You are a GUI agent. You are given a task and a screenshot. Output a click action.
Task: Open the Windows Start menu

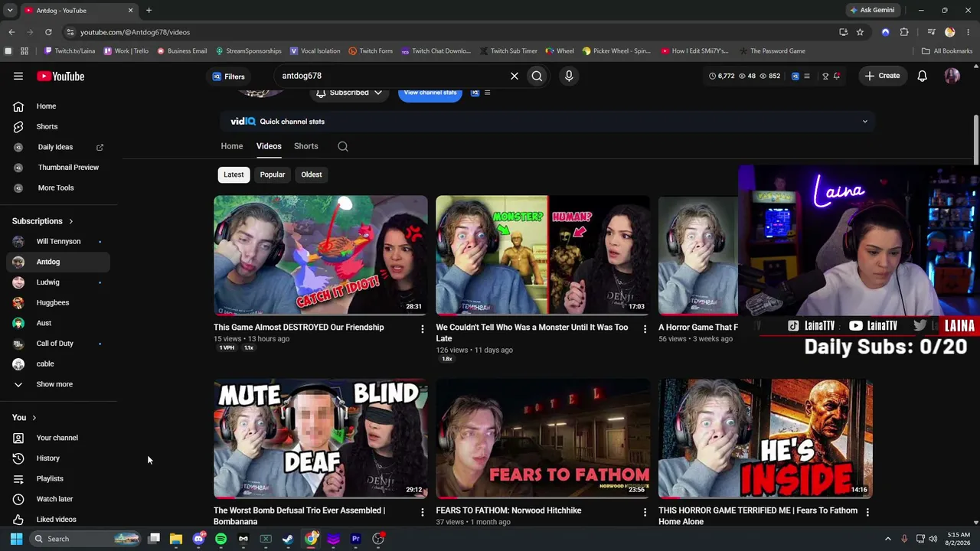(16, 539)
